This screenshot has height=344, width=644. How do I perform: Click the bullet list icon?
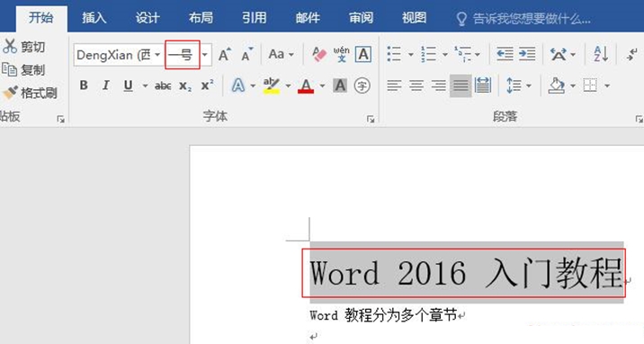(394, 54)
